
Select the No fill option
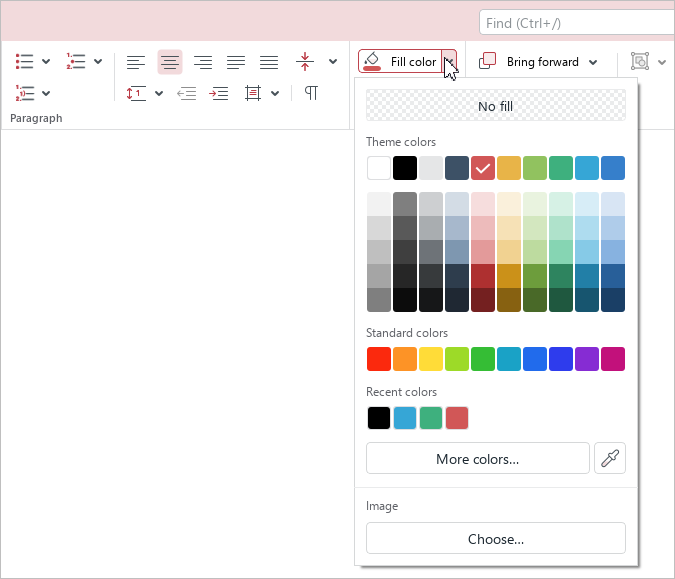[495, 106]
